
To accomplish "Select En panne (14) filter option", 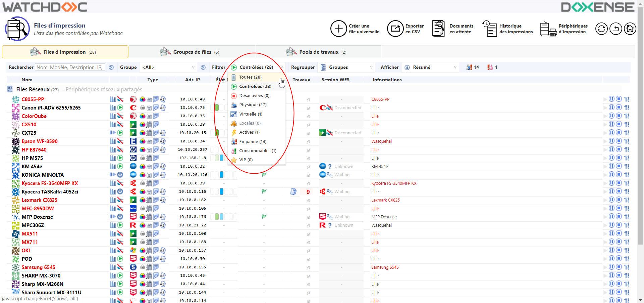I will point(253,142).
